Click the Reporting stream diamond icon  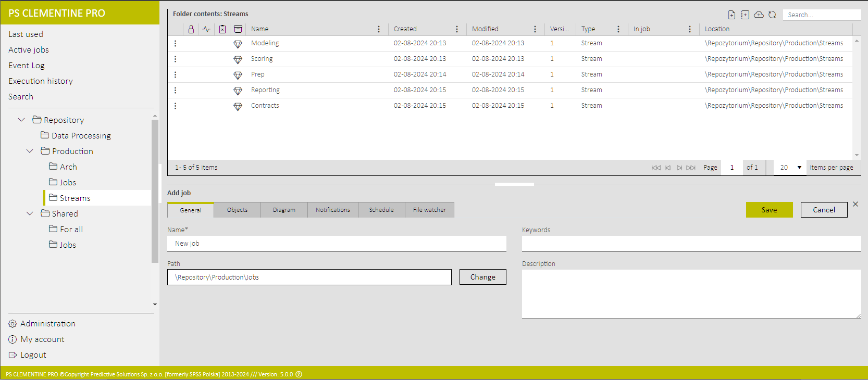tap(238, 91)
